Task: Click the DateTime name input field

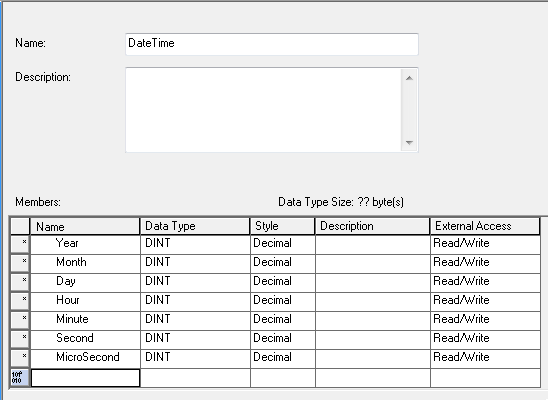Action: [x=272, y=44]
